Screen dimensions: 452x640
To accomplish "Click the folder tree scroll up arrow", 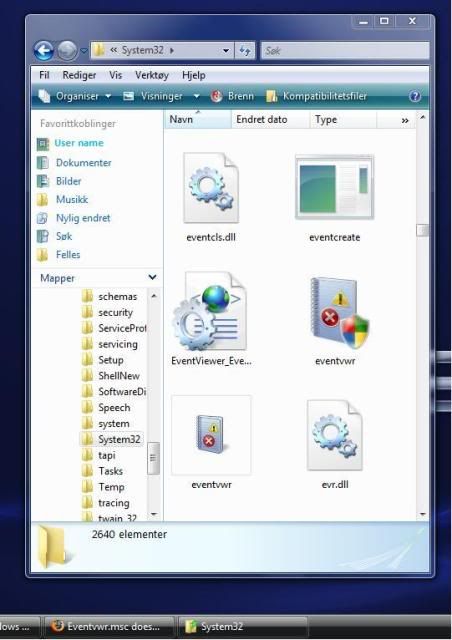I will coord(154,296).
